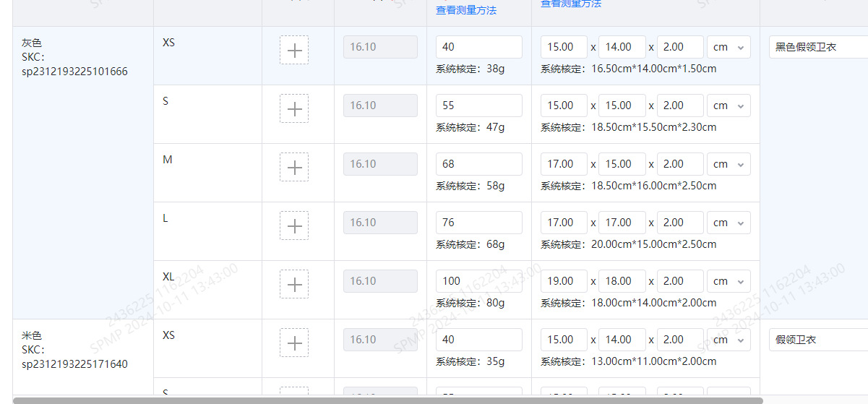Edit weight field with value 100

479,281
